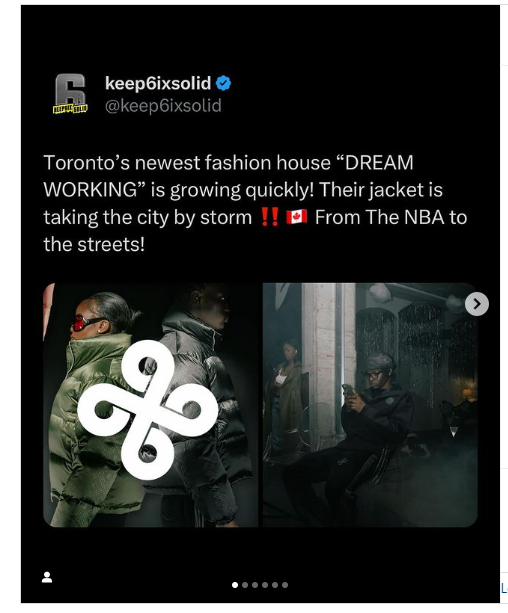This screenshot has height=613, width=508.
Task: Open the photo of man using phone
Action: point(370,405)
